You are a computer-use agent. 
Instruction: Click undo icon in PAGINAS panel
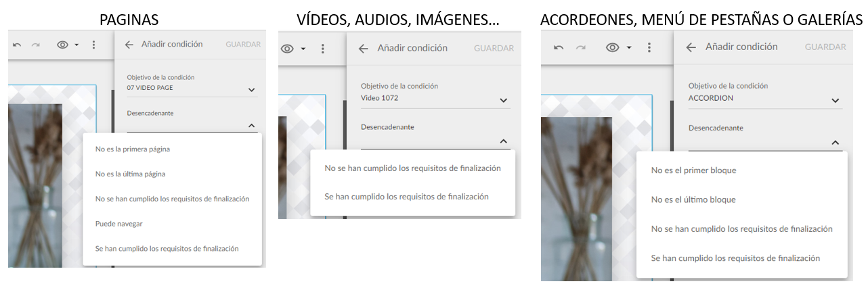(x=17, y=45)
